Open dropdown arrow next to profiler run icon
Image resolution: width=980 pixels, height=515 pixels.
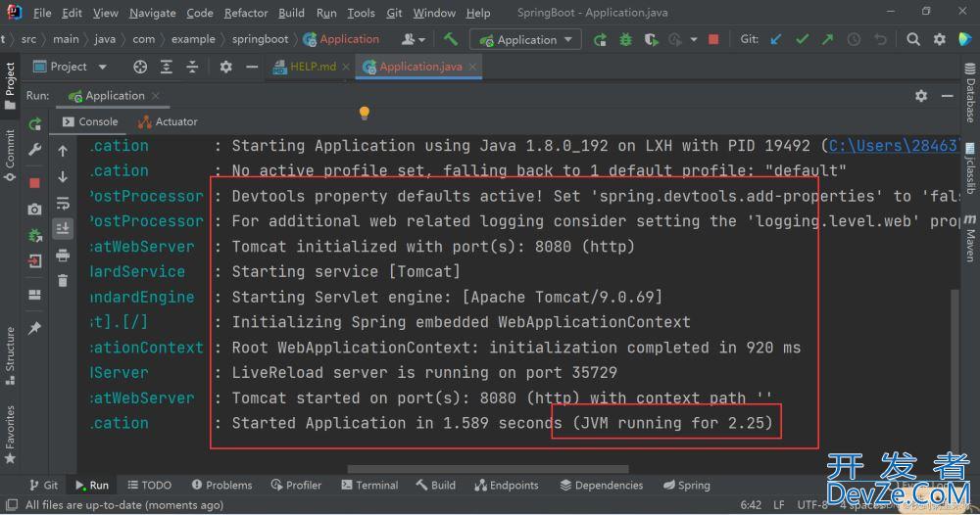694,40
